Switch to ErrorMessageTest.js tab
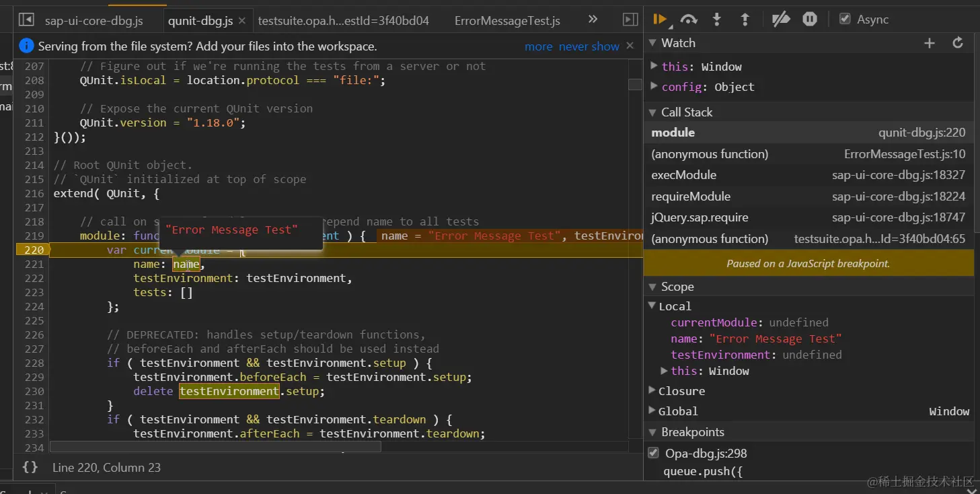The image size is (980, 494). pos(507,20)
